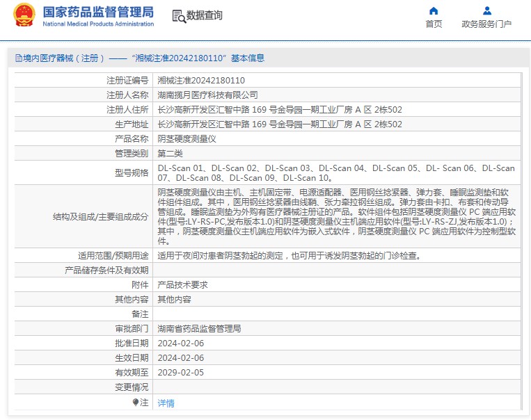Click the 型号规格 label

click(x=132, y=172)
